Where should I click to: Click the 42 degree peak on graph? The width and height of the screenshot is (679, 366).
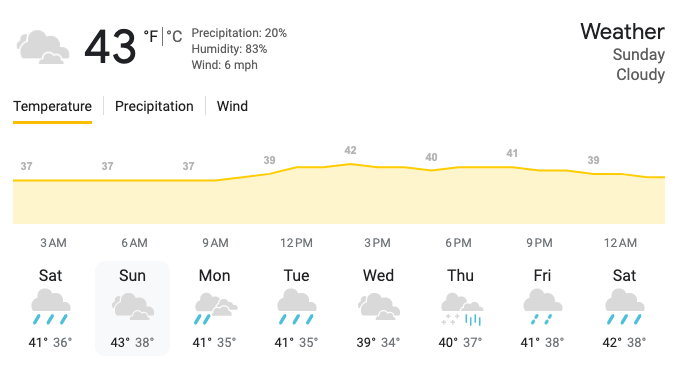pos(350,150)
